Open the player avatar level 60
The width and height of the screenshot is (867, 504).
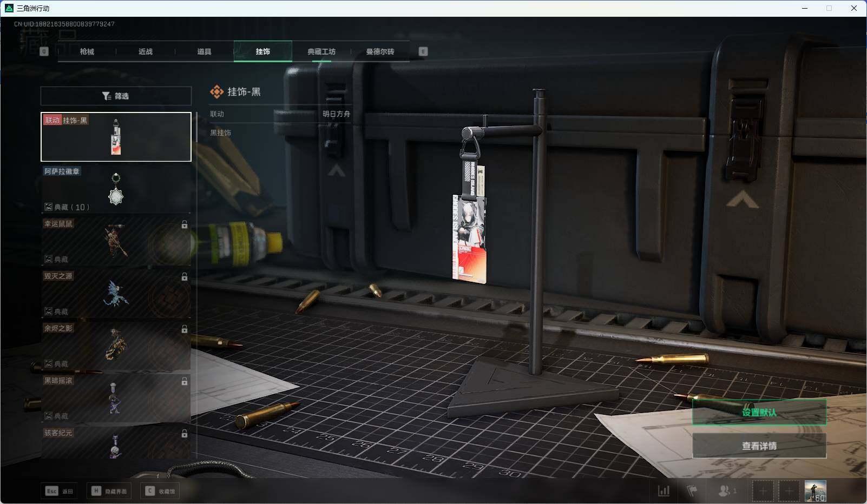tap(816, 491)
